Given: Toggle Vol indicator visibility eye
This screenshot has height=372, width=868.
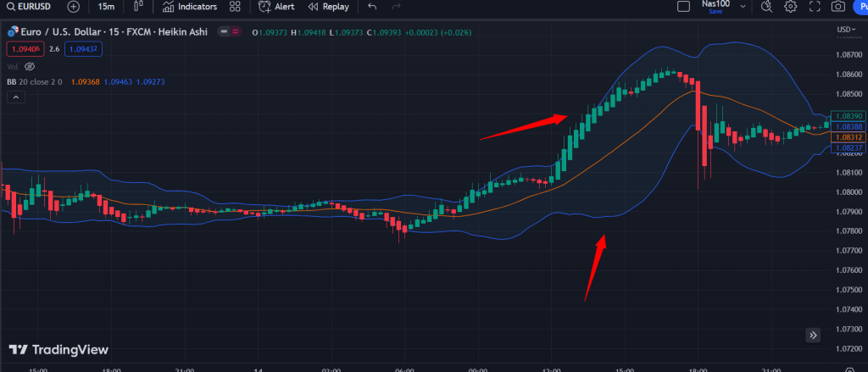Looking at the screenshot, I should 29,65.
